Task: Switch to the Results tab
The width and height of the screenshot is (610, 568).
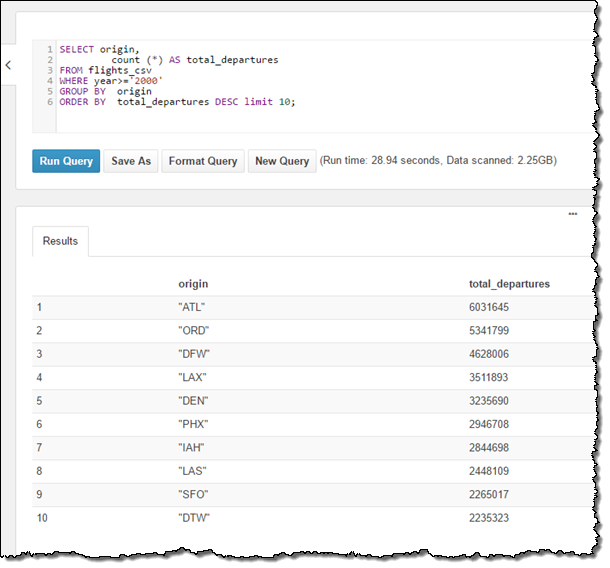Action: pos(60,241)
